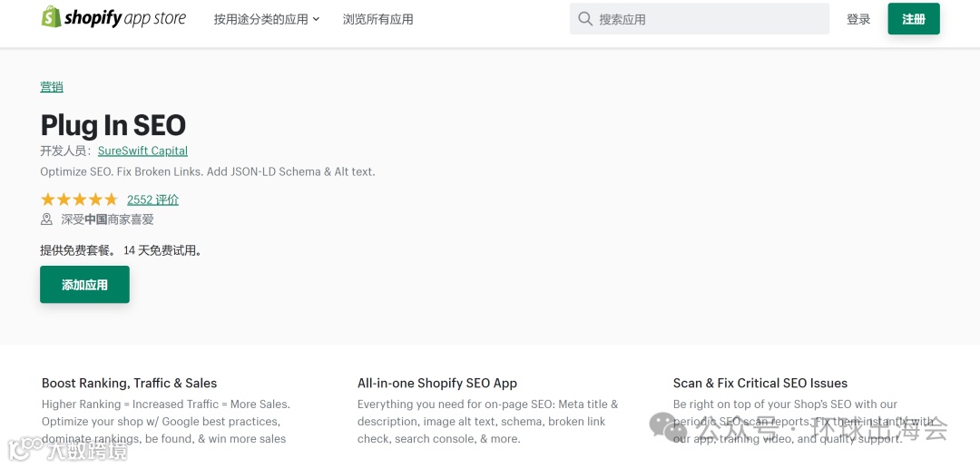Expand the 按用途分类的应用 dropdown
Screen dimensions: 980x468
267,19
